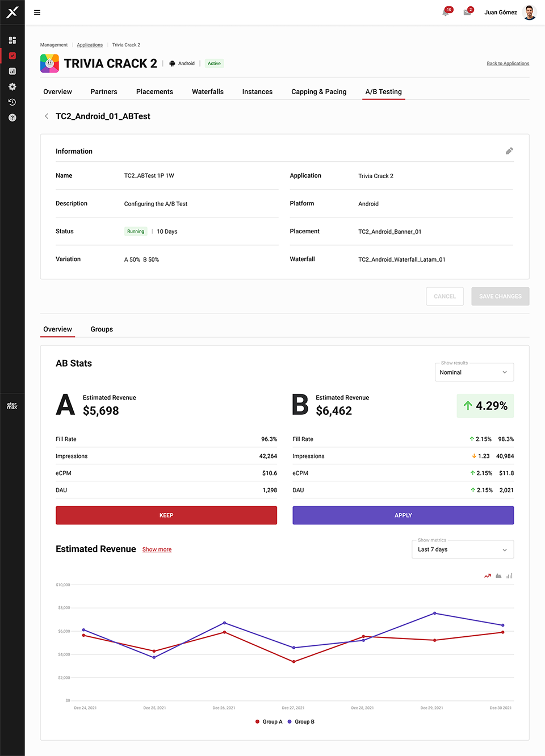Click group A fill rate 96.3%
This screenshot has height=756, width=545.
(269, 439)
